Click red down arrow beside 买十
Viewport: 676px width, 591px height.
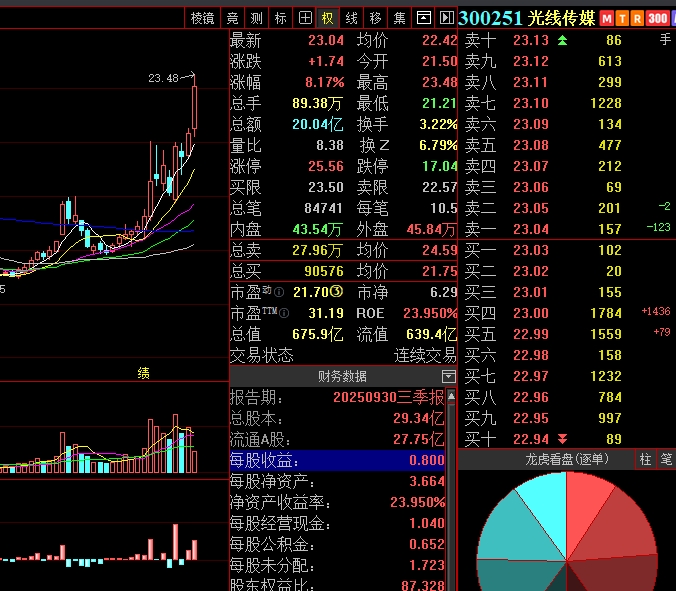pyautogui.click(x=562, y=439)
